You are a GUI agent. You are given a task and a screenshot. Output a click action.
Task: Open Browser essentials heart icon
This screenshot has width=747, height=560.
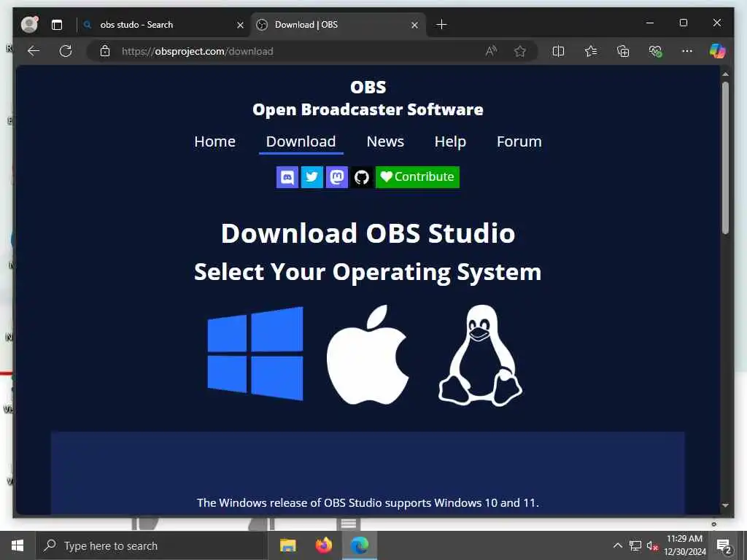tap(655, 51)
